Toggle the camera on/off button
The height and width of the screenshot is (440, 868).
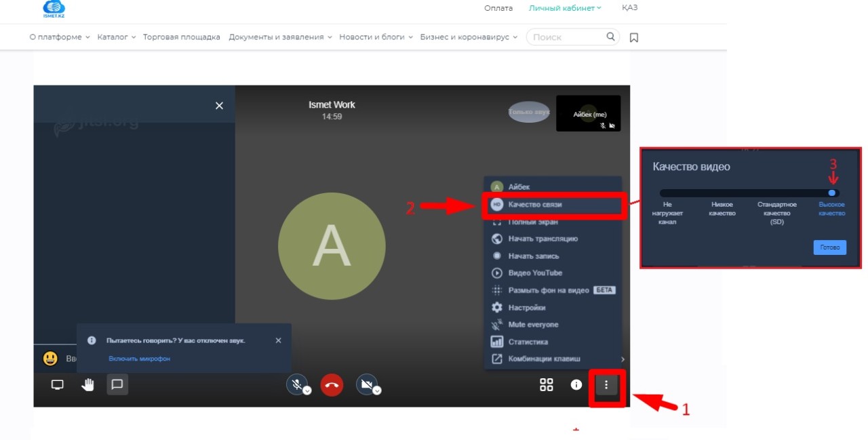tap(366, 385)
